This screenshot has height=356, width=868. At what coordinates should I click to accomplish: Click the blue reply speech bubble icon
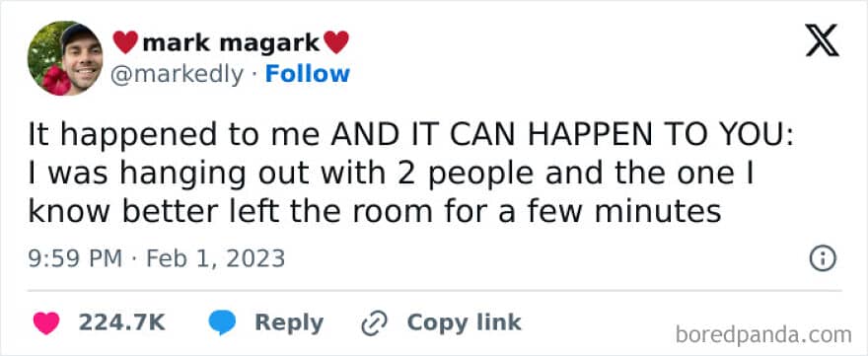(222, 322)
